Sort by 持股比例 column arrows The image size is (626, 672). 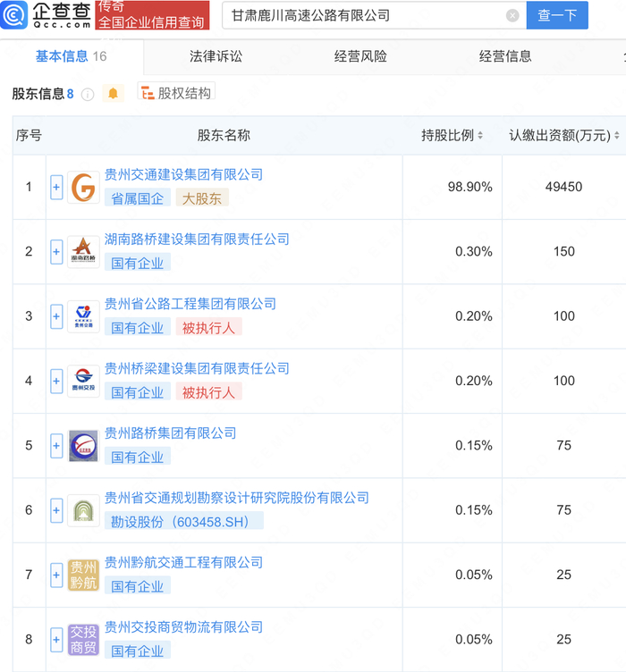coord(480,136)
